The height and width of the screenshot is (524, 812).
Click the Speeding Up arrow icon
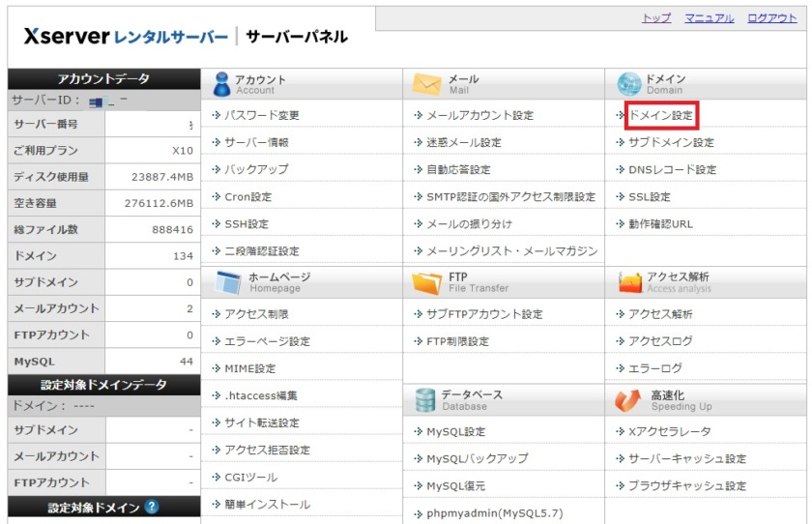tap(627, 400)
